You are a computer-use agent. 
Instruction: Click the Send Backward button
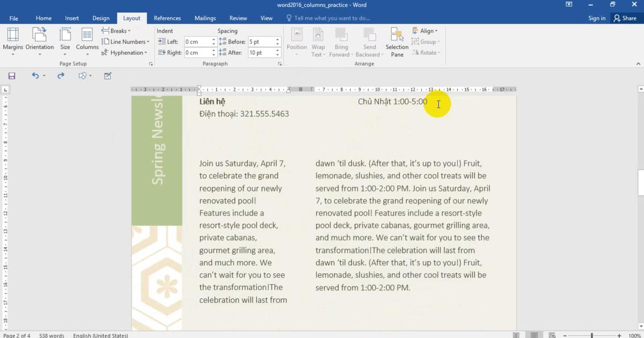click(x=369, y=42)
